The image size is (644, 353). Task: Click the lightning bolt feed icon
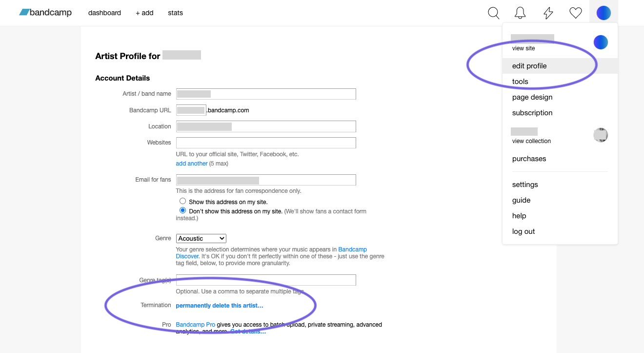coord(548,13)
